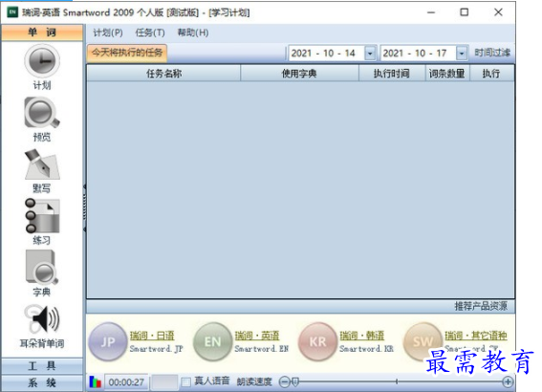Open the 瑞词·英语 link

(257, 336)
